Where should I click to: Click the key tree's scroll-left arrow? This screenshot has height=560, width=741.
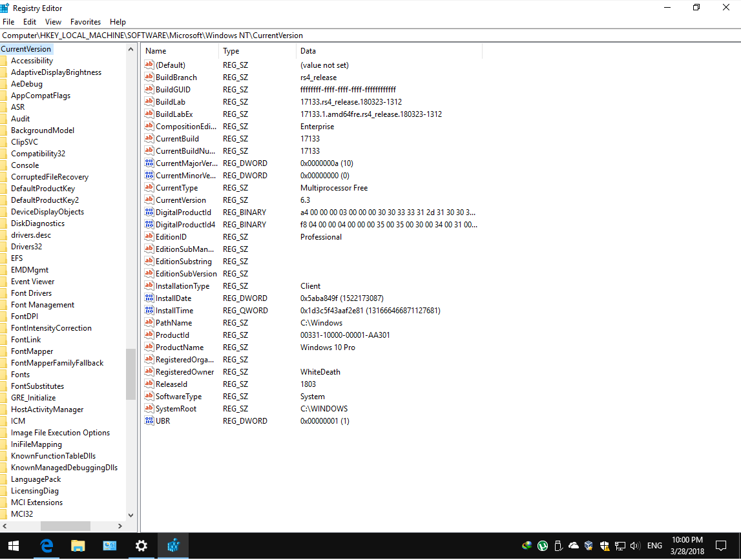[x=5, y=526]
